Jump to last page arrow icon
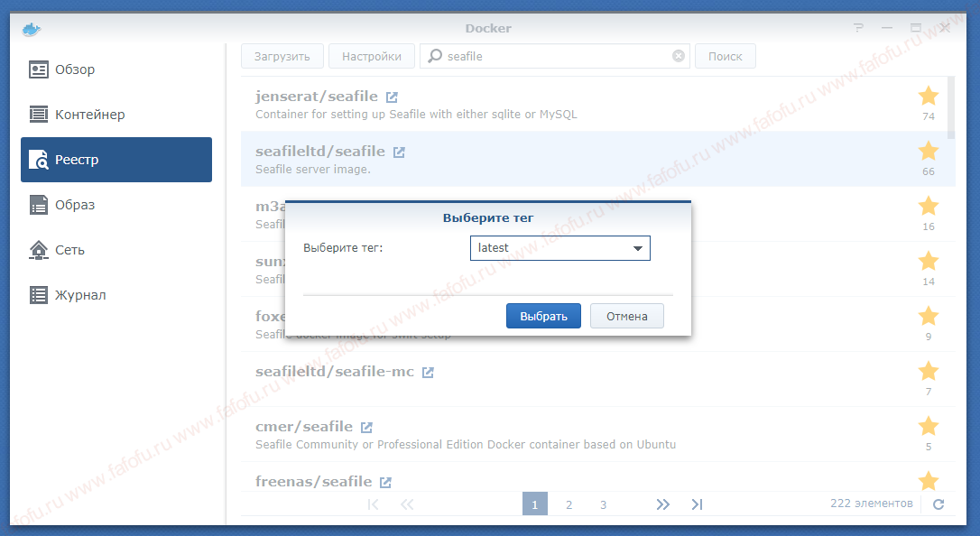The height and width of the screenshot is (536, 980). click(697, 504)
